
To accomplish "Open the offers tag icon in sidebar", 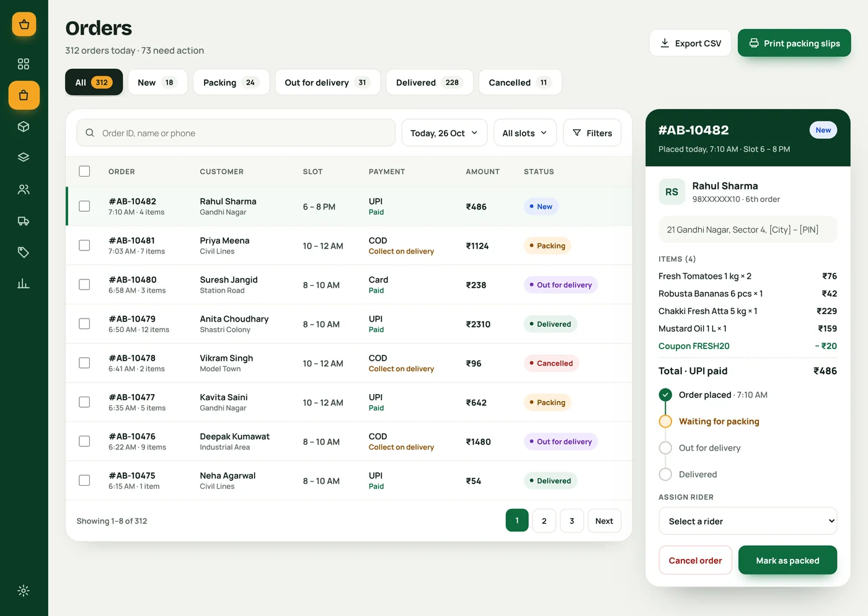I will pyautogui.click(x=24, y=252).
